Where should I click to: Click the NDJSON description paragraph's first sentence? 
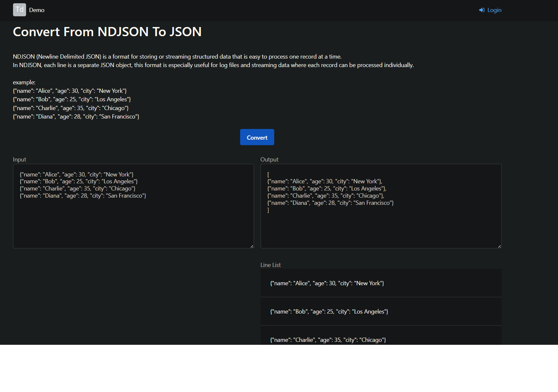[177, 57]
